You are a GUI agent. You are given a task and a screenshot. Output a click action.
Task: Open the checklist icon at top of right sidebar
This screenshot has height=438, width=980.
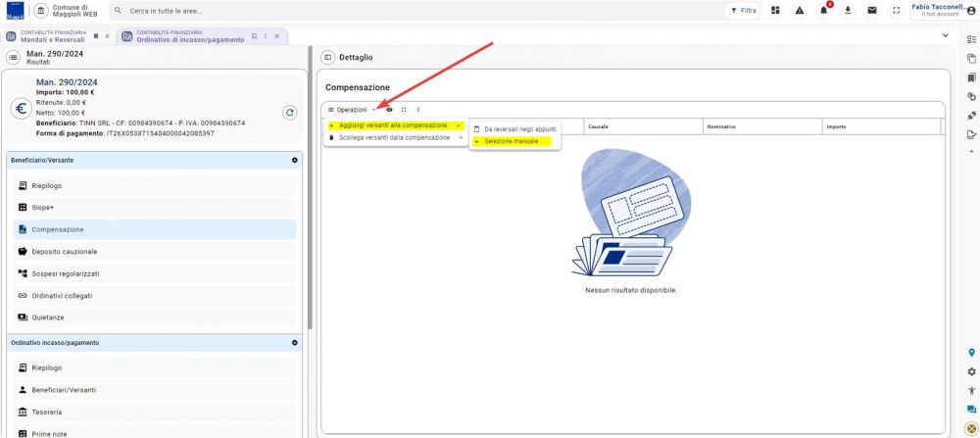tap(971, 39)
